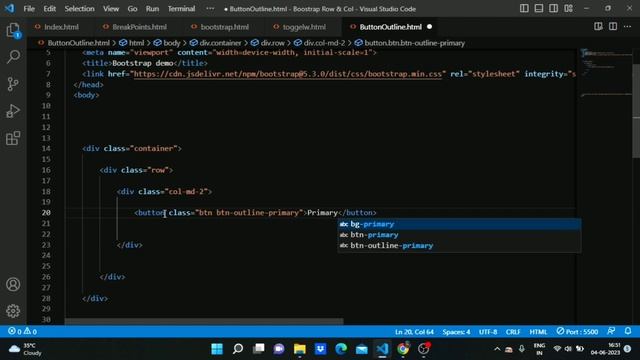The width and height of the screenshot is (640, 360).
Task: Choose bg-primary suggestion
Action: click(459, 224)
